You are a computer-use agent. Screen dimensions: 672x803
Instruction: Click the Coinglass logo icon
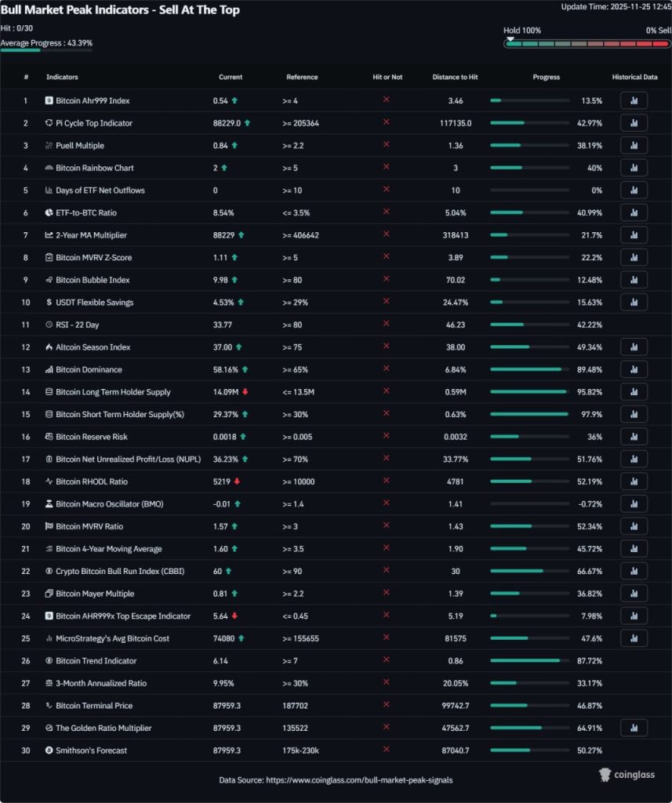[x=605, y=774]
